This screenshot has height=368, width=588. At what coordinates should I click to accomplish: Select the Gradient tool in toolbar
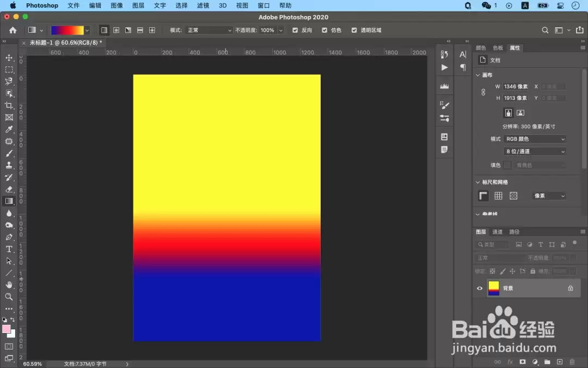tap(9, 201)
